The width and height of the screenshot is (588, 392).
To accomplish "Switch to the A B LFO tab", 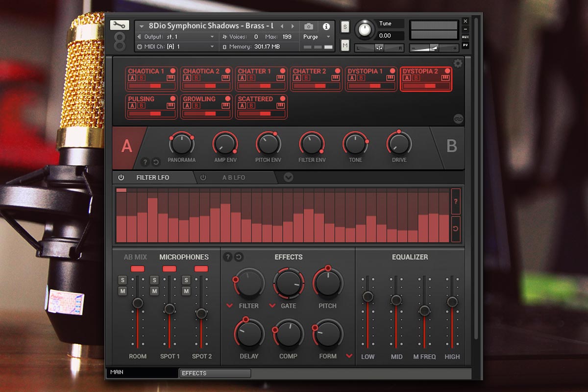I will pos(234,177).
